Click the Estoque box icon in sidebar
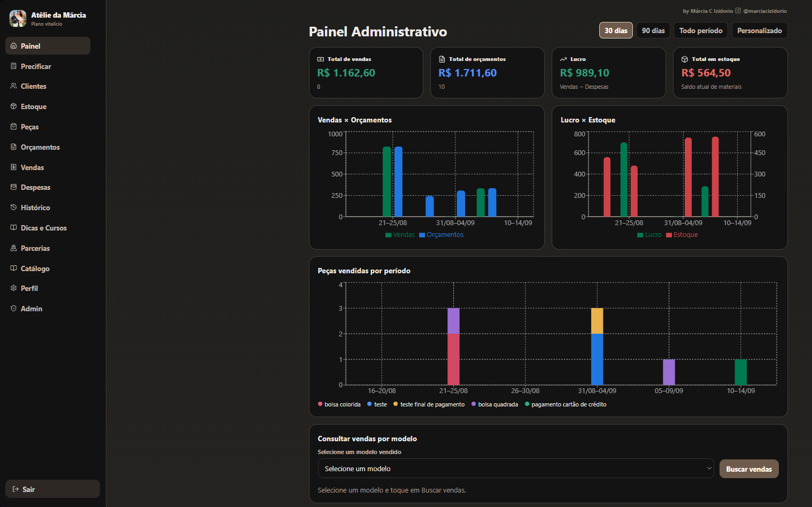 pos(13,106)
